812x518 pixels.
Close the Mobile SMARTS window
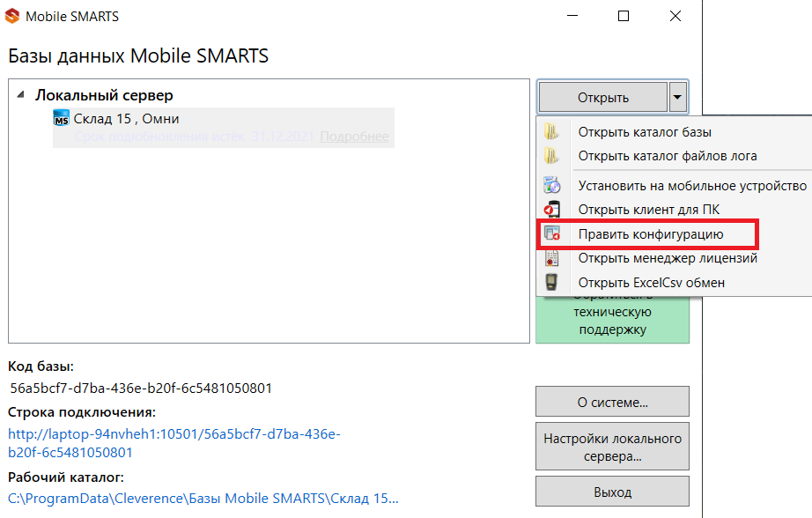675,16
